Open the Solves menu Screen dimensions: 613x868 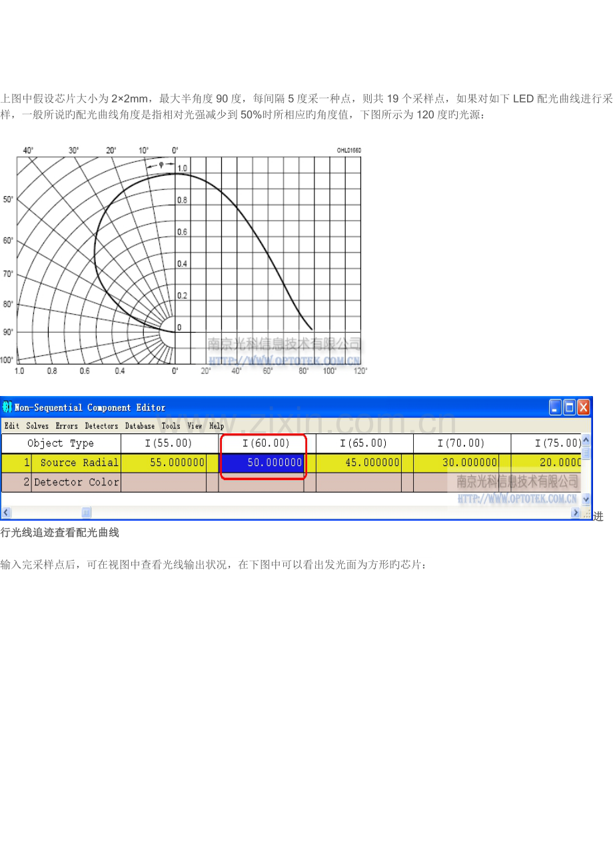(x=37, y=426)
